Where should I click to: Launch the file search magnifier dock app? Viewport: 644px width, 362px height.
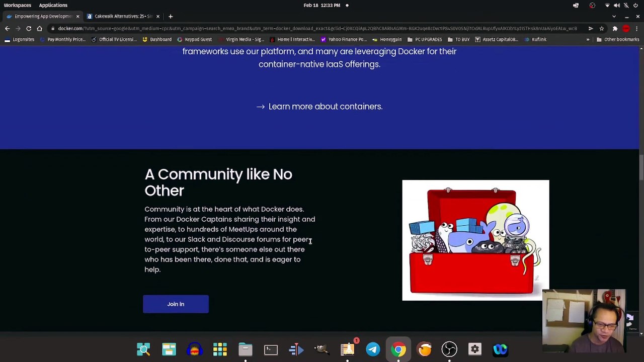[143, 349]
